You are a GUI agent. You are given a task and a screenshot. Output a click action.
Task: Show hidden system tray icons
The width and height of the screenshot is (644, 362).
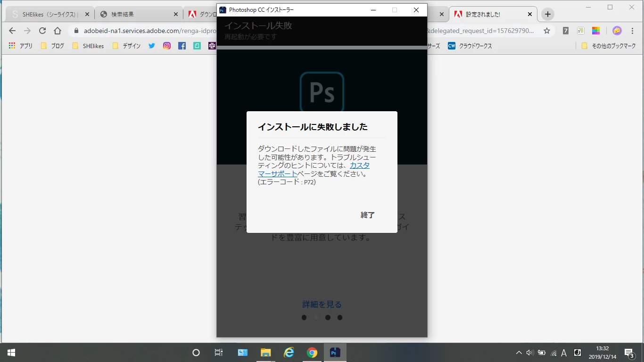click(519, 353)
